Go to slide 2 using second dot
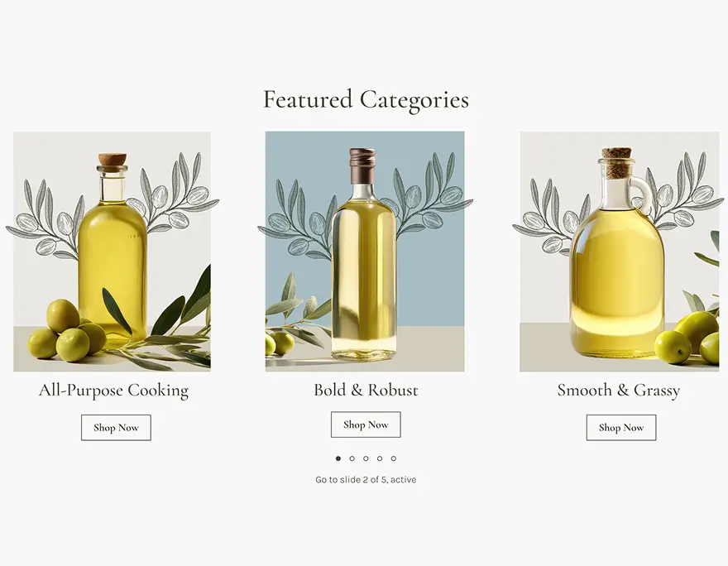Screen dimensions: 728x566 (x=352, y=458)
